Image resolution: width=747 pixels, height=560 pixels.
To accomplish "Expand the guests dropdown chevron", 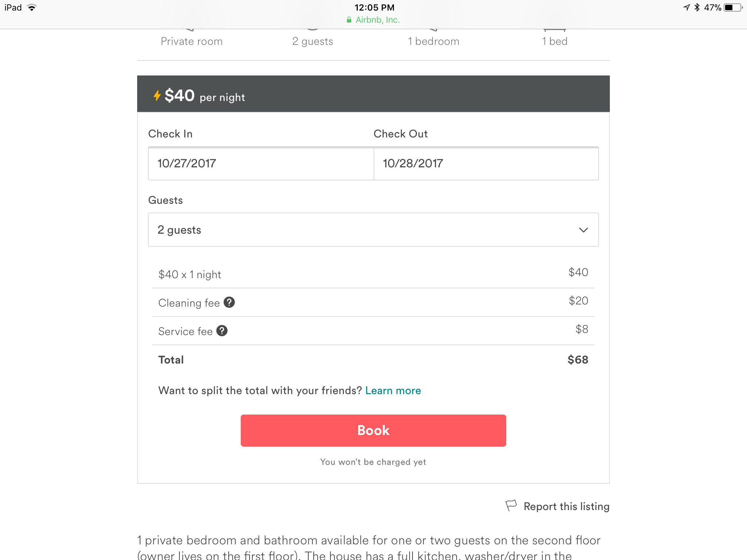I will click(584, 230).
